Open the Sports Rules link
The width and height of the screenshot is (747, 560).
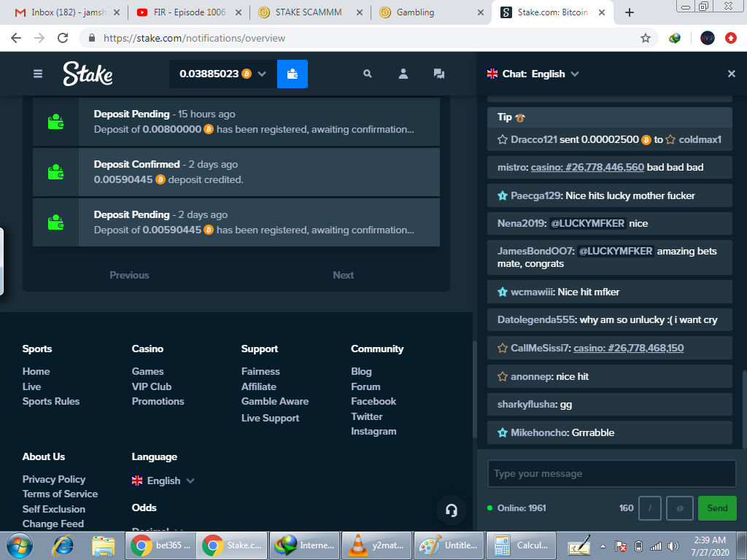click(x=51, y=402)
